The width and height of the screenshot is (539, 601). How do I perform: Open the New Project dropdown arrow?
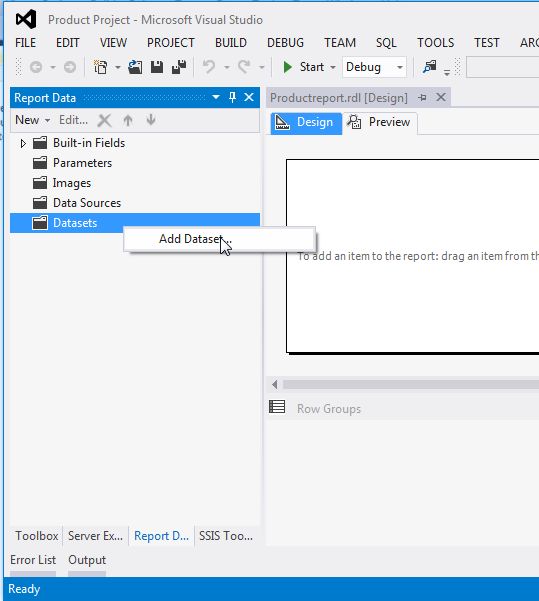pyautogui.click(x=118, y=67)
